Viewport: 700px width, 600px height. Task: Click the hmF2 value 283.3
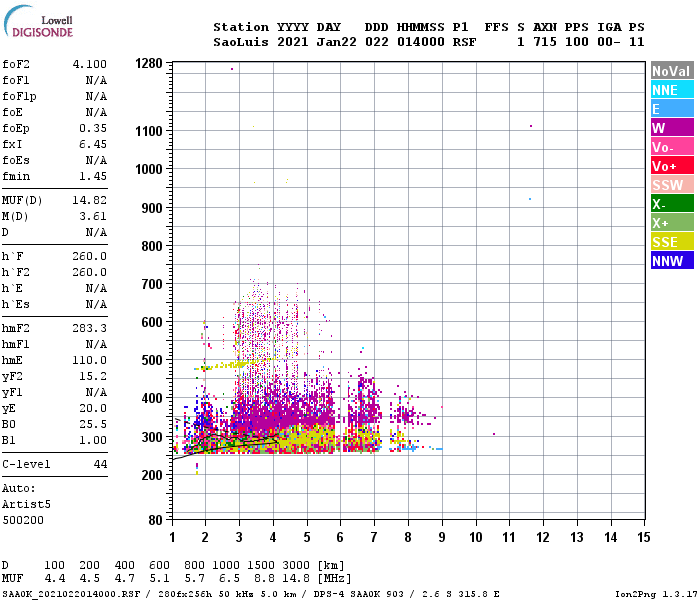[x=90, y=329]
